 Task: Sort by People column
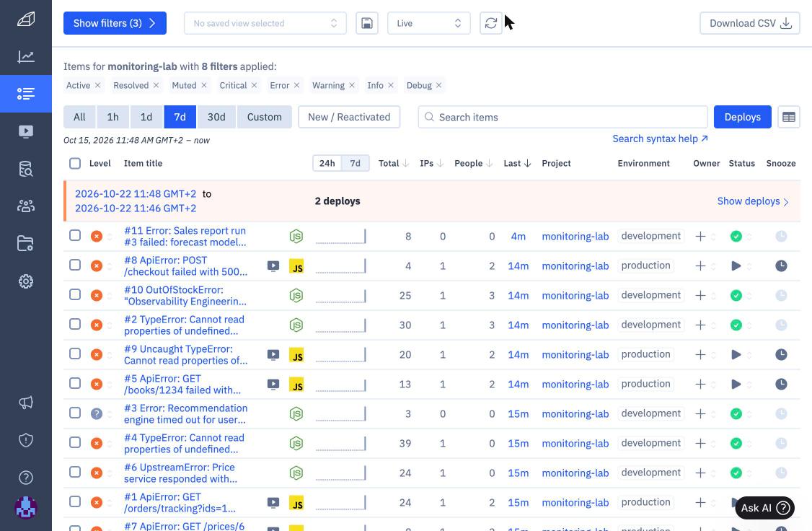click(473, 163)
